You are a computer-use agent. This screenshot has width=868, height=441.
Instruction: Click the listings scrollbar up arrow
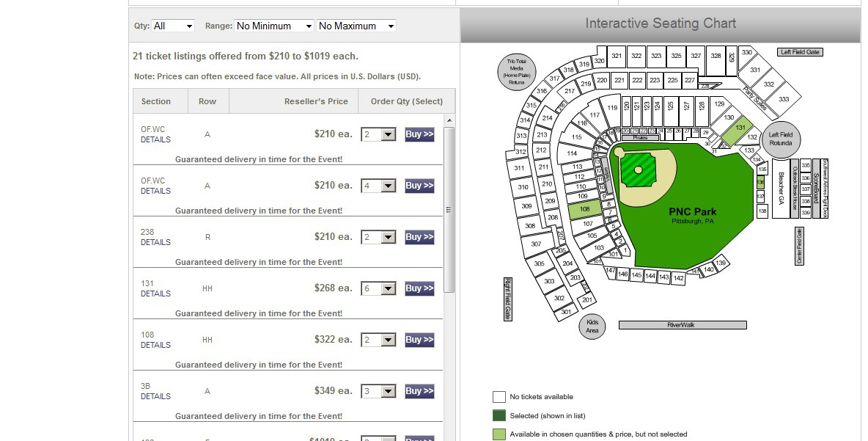tap(449, 121)
